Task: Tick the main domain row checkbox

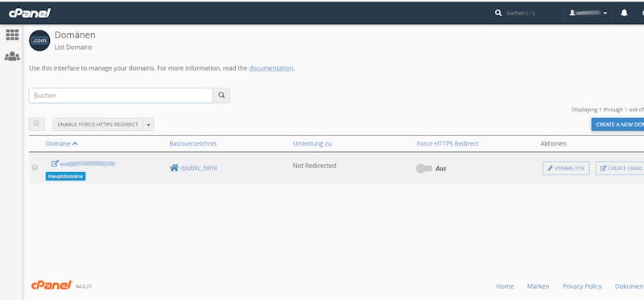Action: click(35, 167)
